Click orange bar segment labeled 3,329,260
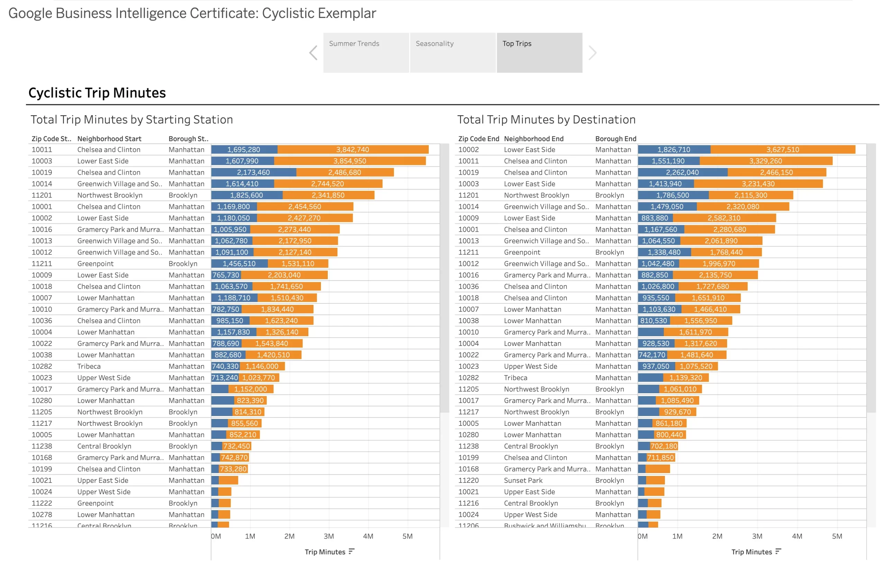The width and height of the screenshot is (886, 588). tap(766, 161)
